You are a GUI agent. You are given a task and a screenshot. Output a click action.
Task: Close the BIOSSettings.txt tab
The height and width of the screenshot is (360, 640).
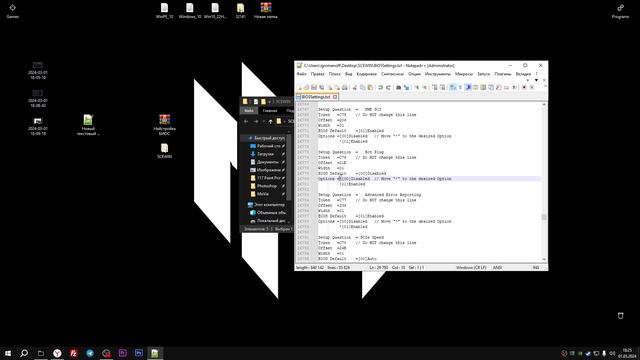[335, 97]
